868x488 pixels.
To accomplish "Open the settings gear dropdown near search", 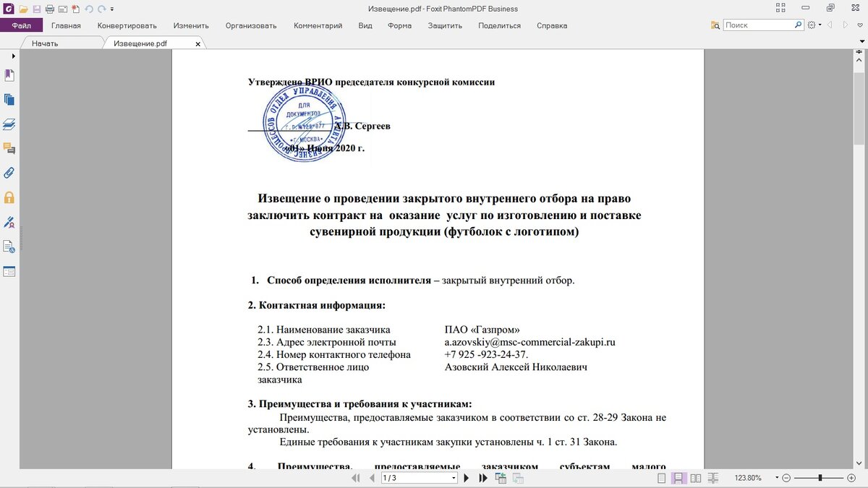I will click(x=812, y=24).
